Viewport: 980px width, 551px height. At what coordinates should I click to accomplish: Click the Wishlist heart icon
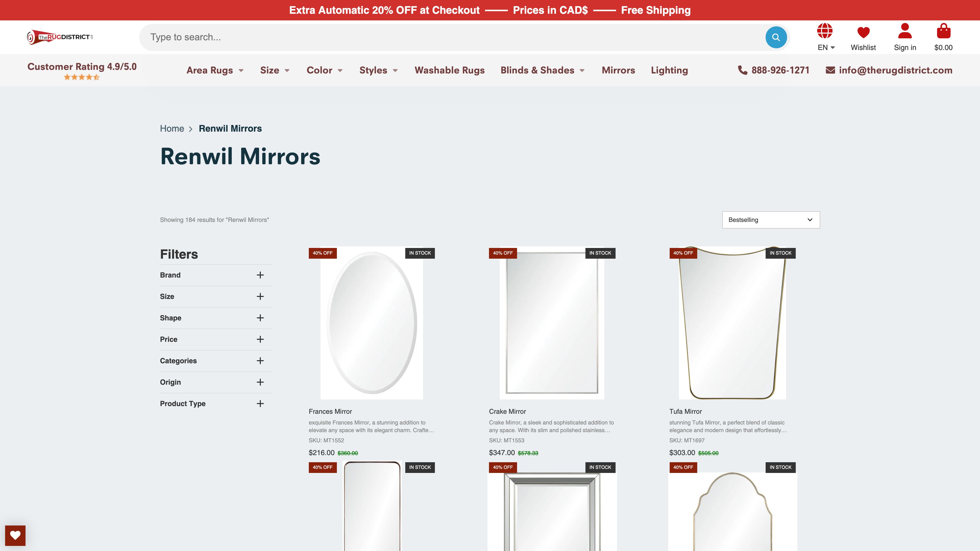click(864, 32)
